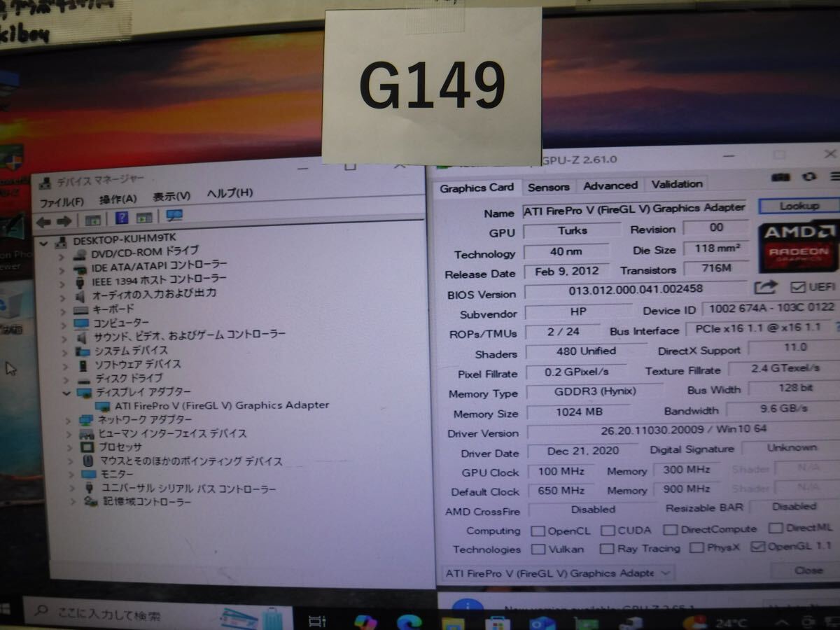The image size is (840, 630).
Task: Open the ヘルプ(H) menu
Action: click(230, 193)
